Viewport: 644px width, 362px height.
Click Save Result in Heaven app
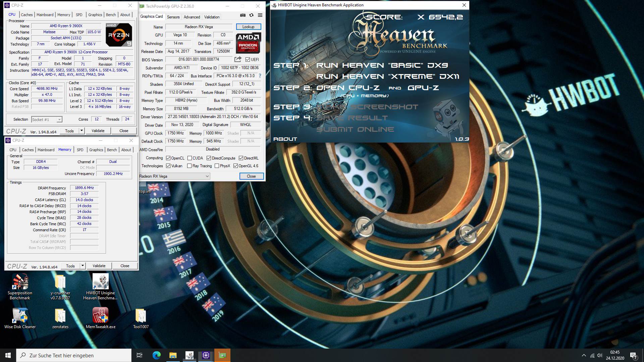coord(352,118)
